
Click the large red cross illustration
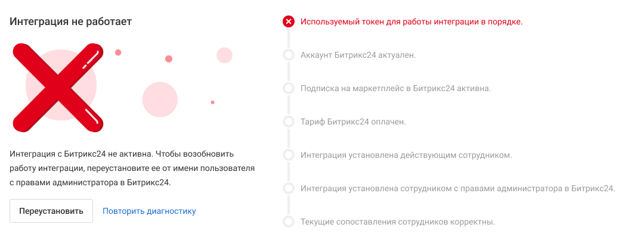58,86
